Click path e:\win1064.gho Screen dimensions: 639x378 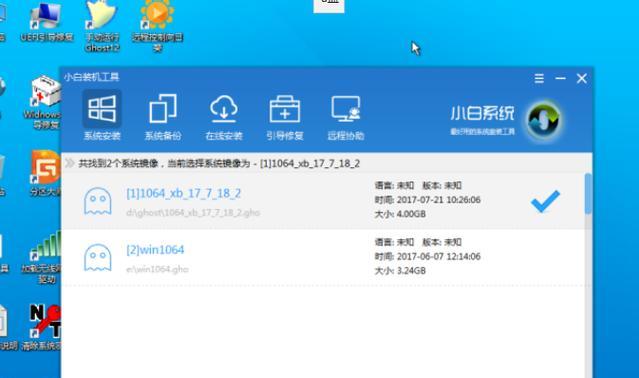157,269
